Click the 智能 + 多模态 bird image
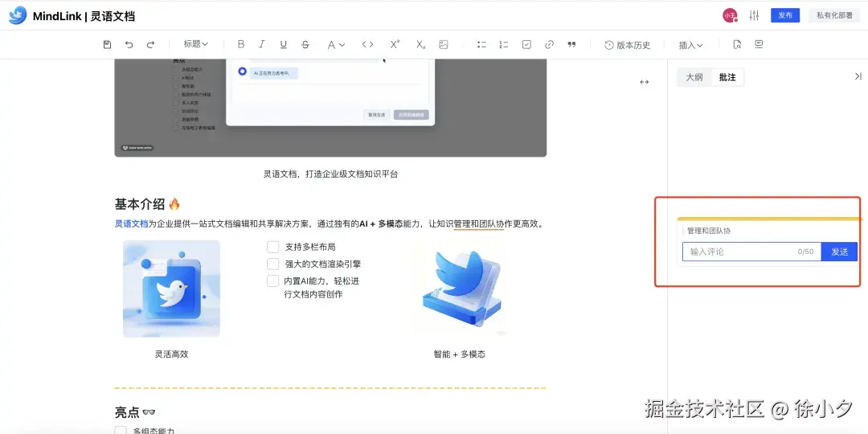 460,289
